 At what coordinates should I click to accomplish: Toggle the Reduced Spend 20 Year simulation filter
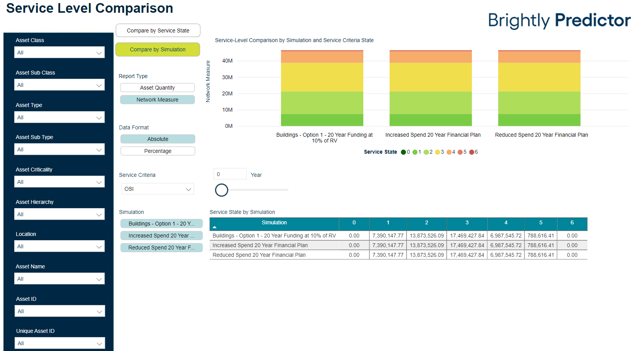pyautogui.click(x=161, y=248)
